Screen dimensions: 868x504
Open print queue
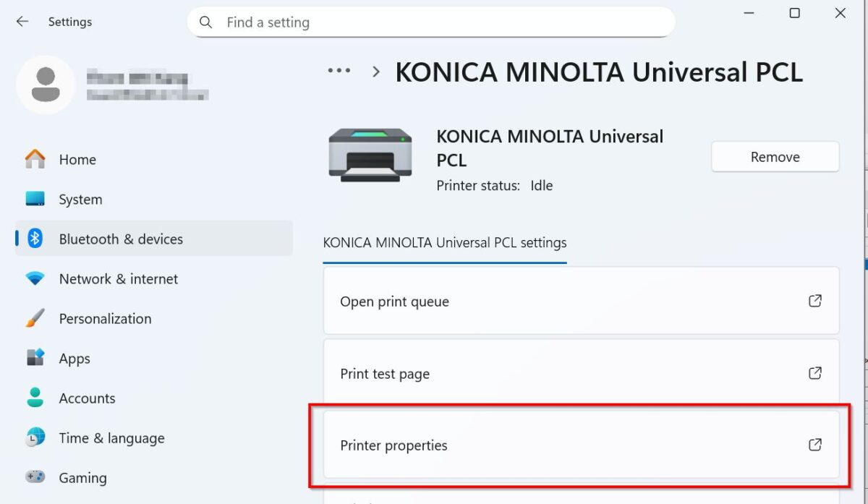pyautogui.click(x=580, y=302)
